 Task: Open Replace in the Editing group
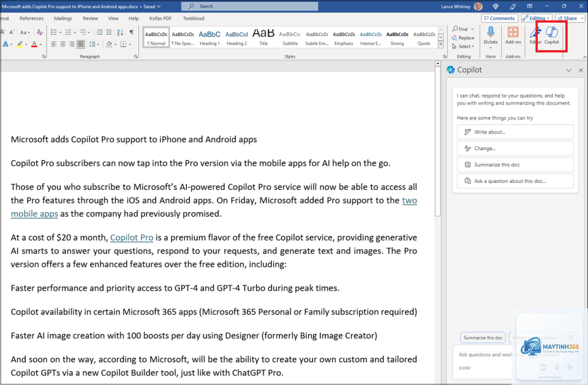point(463,37)
